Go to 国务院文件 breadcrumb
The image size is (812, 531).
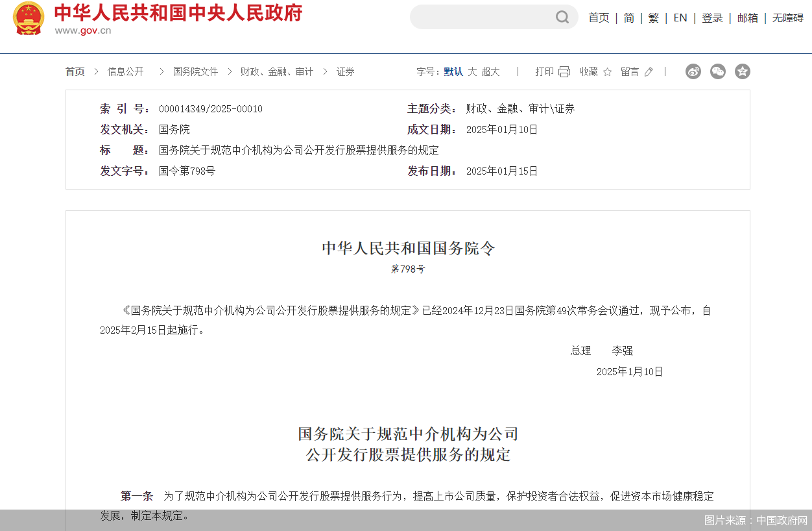tap(195, 72)
